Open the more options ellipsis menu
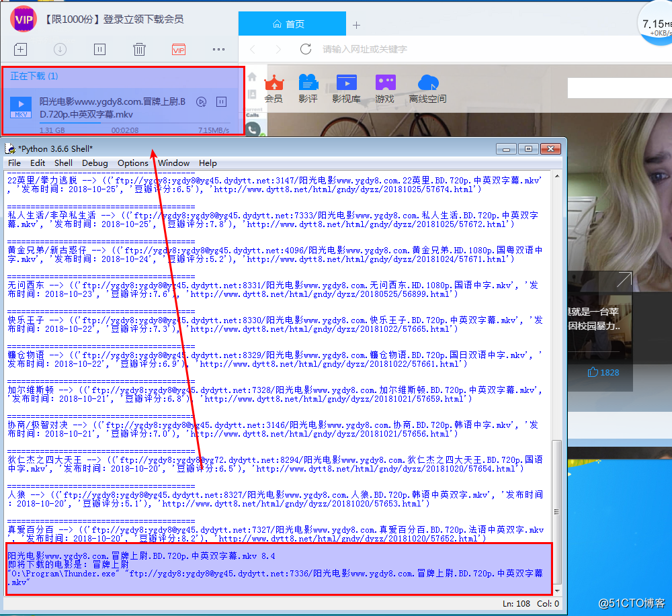This screenshot has width=672, height=616. [x=218, y=49]
